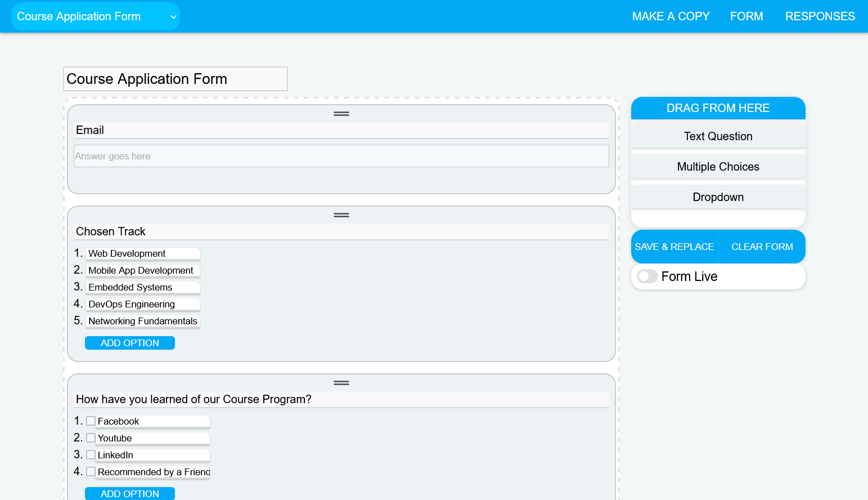Click the form title input field

tap(176, 79)
